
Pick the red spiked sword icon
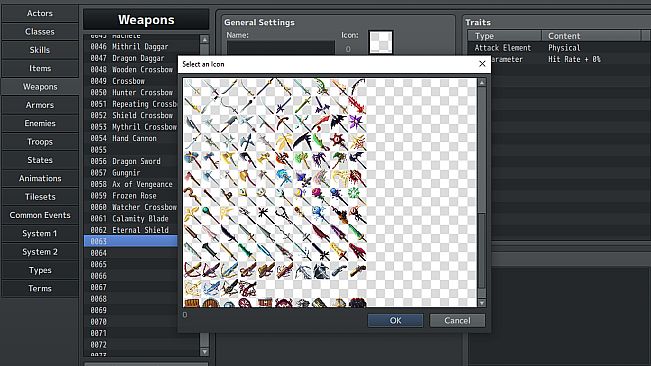[357, 106]
